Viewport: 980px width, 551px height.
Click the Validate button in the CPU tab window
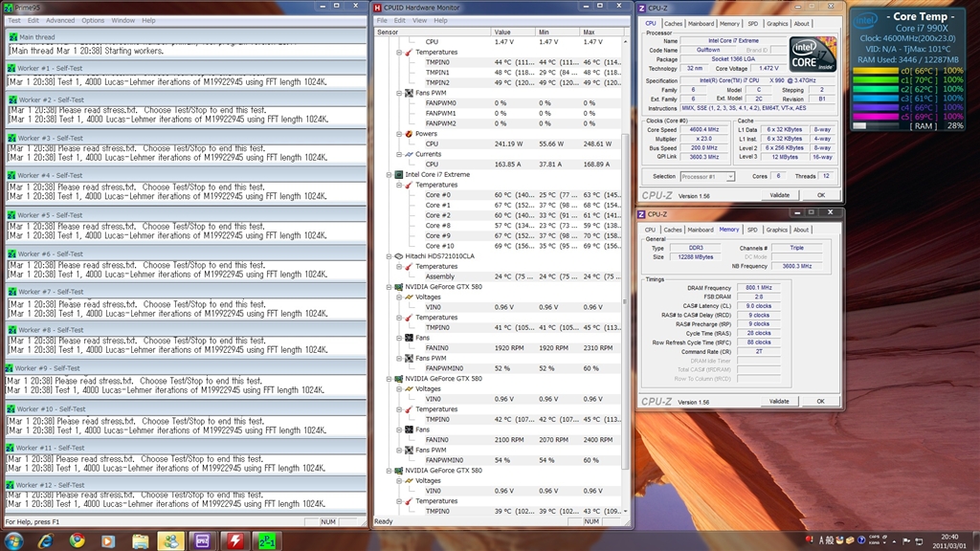(x=780, y=195)
